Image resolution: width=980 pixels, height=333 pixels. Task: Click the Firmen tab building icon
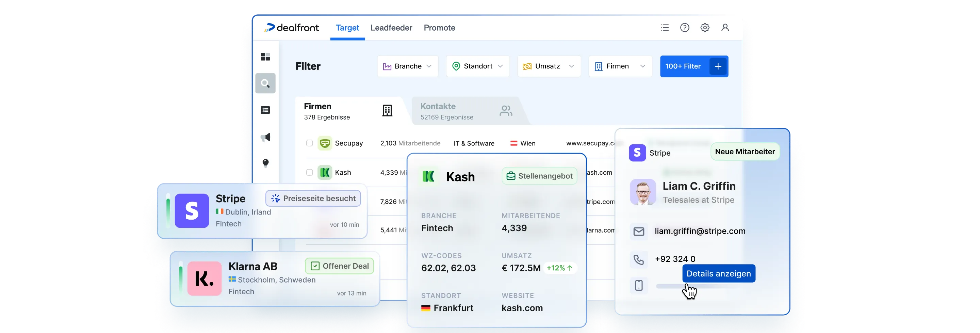387,111
